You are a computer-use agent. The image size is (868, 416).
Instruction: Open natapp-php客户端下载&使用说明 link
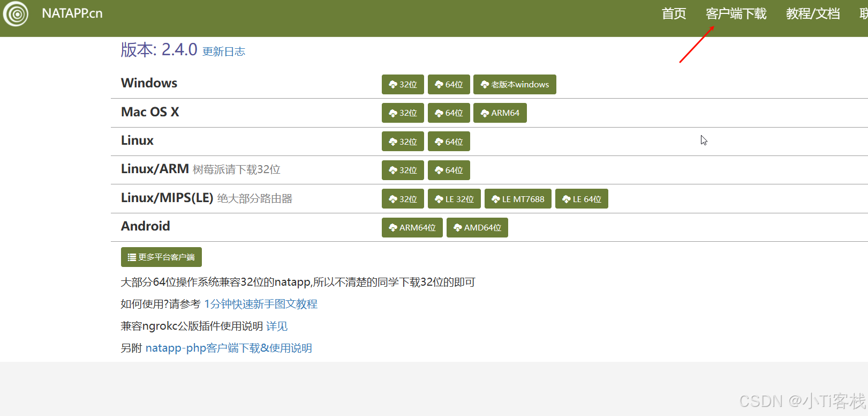(x=229, y=348)
